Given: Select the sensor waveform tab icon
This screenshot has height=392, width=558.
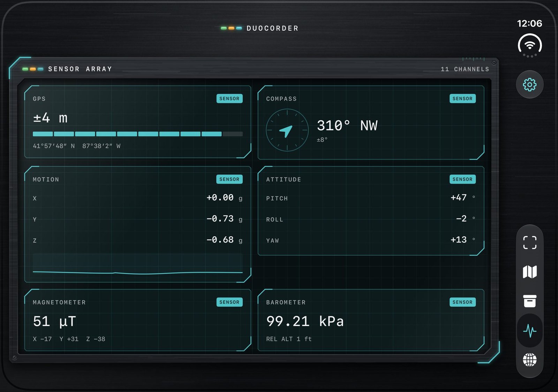Looking at the screenshot, I should (529, 331).
